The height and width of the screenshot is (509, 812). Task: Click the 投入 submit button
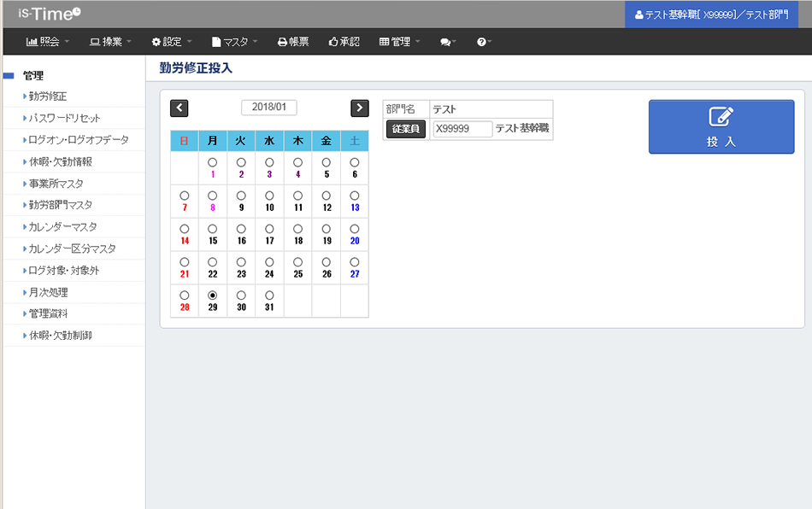[721, 126]
